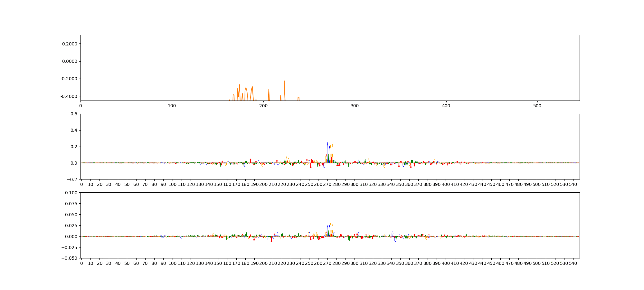Click the tall blue peak in middle plot

pyautogui.click(x=327, y=143)
